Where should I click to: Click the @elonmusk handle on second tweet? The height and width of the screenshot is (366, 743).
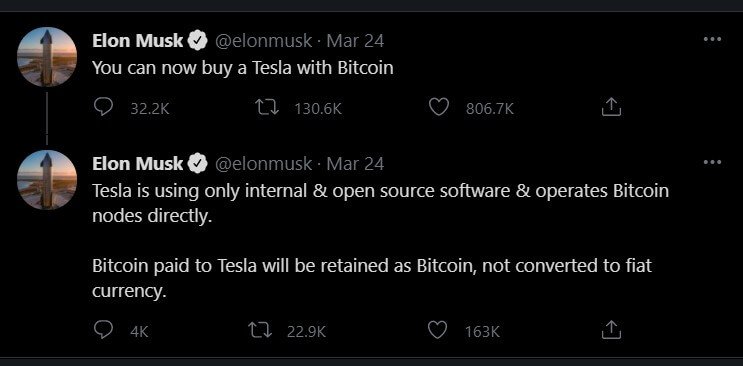264,164
